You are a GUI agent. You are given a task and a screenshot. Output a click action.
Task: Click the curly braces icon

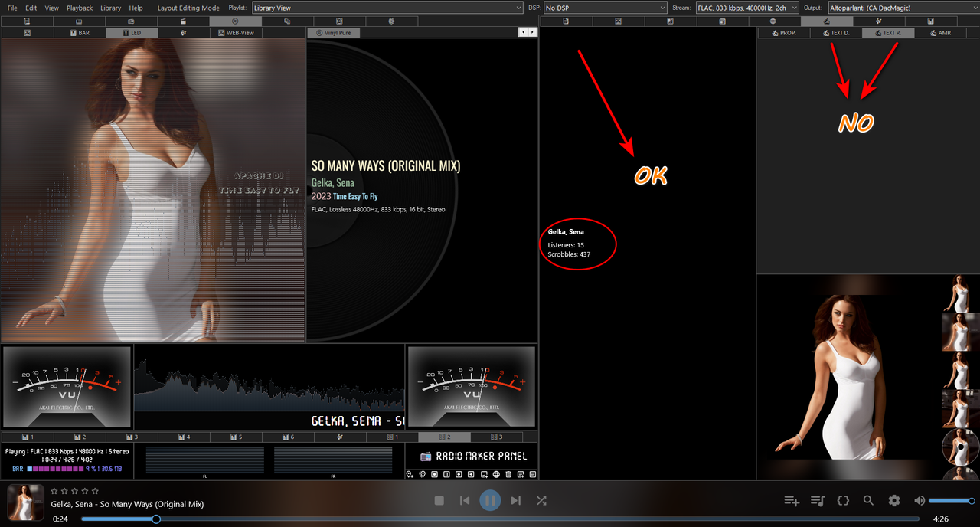[843, 500]
